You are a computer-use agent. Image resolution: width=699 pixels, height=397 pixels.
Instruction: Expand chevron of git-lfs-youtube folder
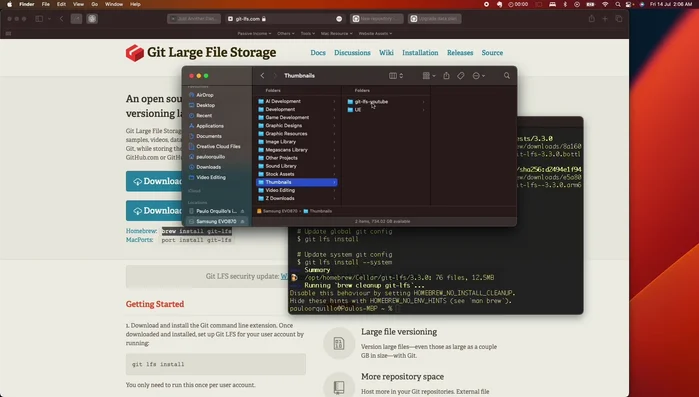(x=423, y=102)
